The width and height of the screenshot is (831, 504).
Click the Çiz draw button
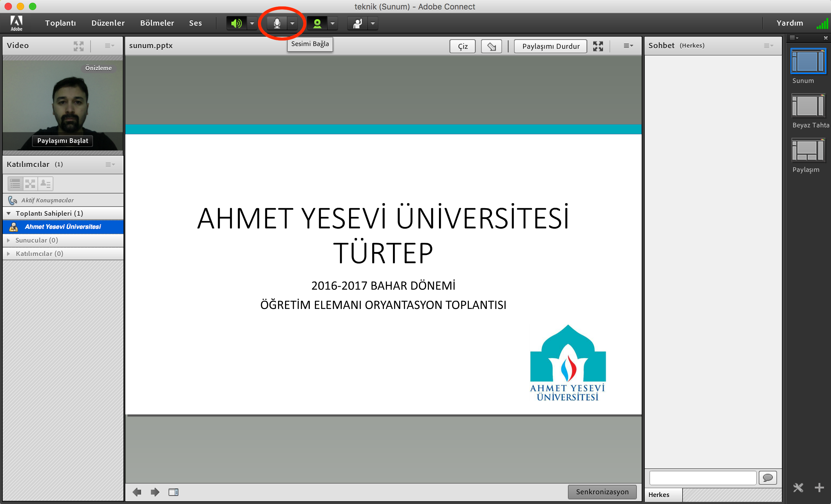[463, 46]
